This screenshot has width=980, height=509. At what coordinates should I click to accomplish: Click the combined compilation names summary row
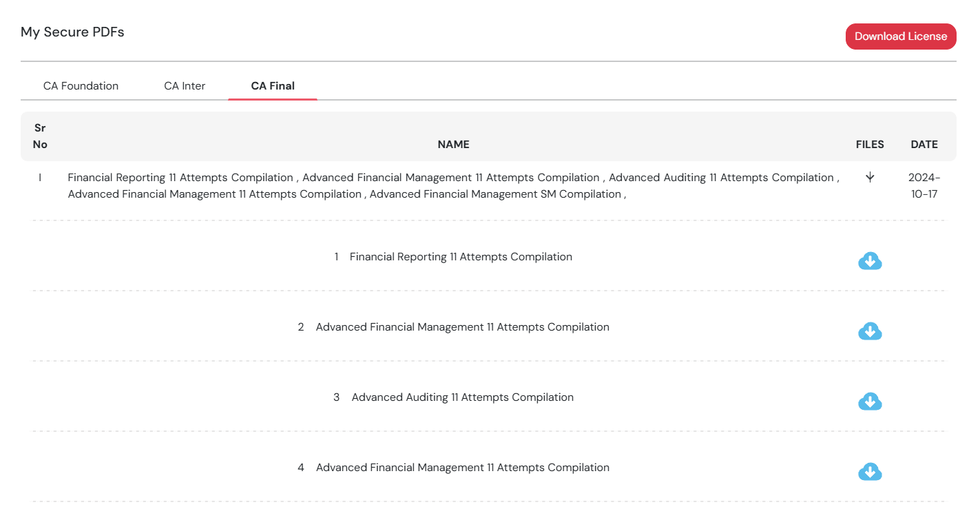[452, 186]
